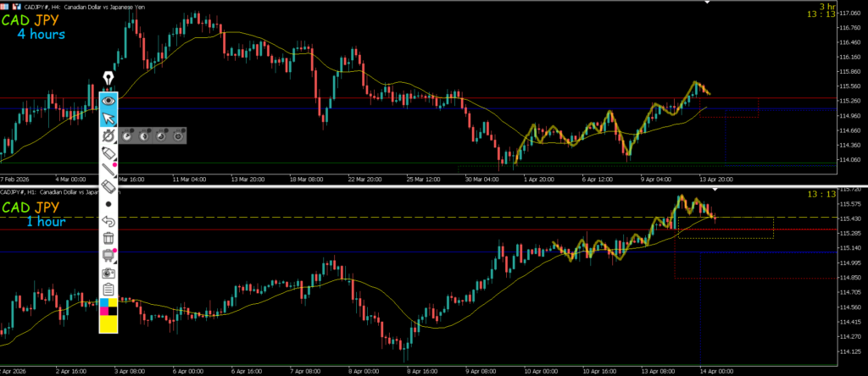
Task: Toggle annotation visibility with the eye icon
Action: pyautogui.click(x=108, y=99)
